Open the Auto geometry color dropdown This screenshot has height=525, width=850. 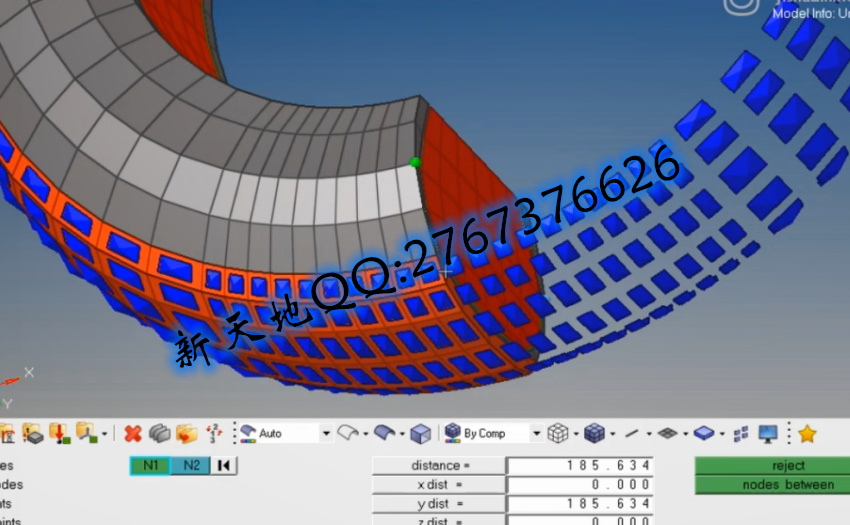[326, 433]
